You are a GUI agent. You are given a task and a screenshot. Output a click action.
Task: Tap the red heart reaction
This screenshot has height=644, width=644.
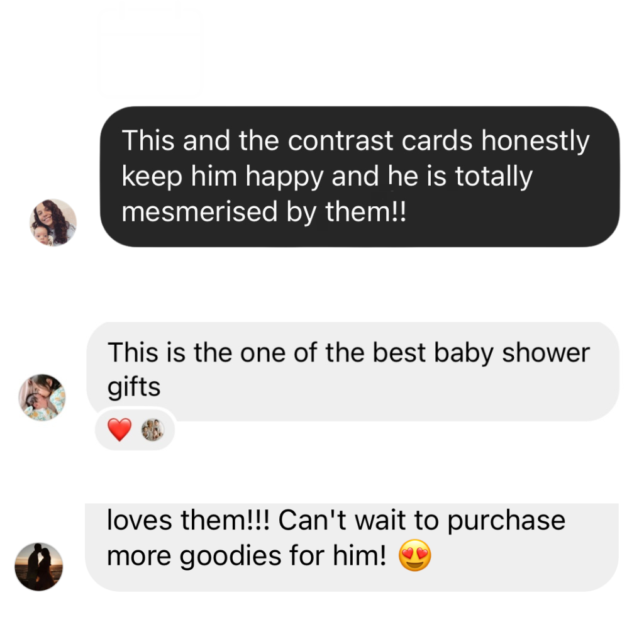click(x=119, y=430)
